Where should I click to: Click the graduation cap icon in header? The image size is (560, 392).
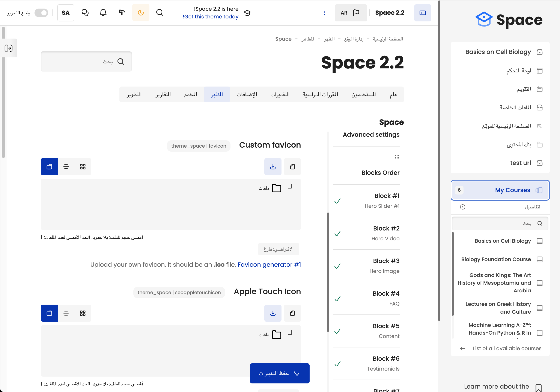point(247,13)
